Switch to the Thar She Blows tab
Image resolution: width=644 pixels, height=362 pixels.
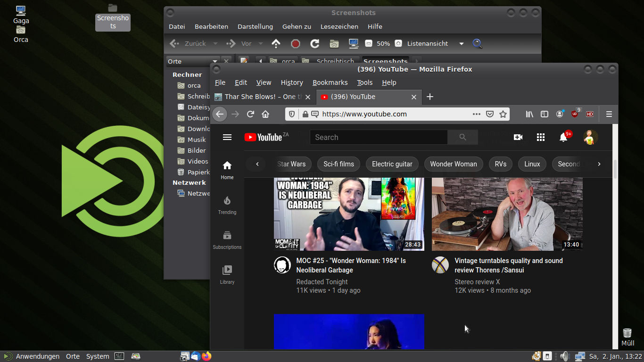pos(263,97)
